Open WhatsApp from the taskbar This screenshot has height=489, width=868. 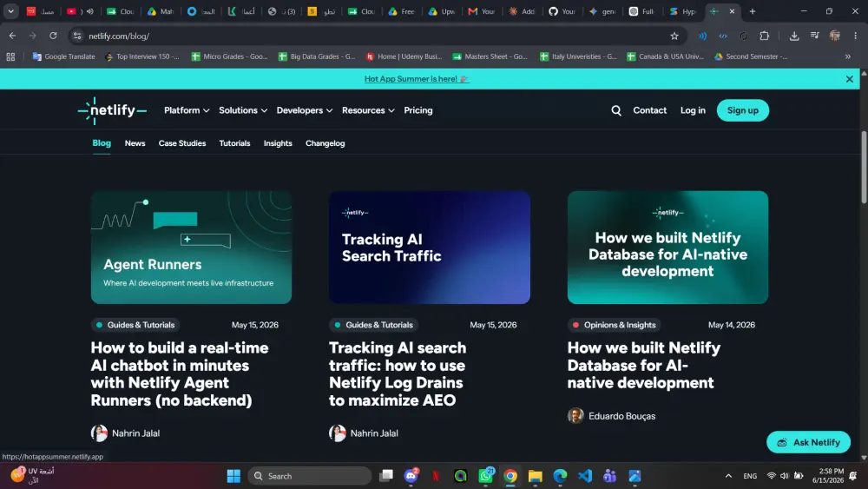pyautogui.click(x=485, y=476)
